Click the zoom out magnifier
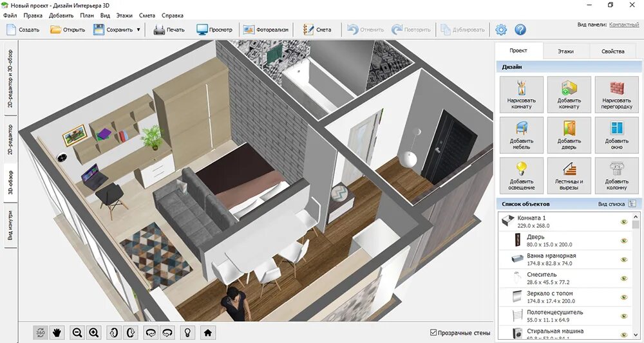 coord(77,332)
